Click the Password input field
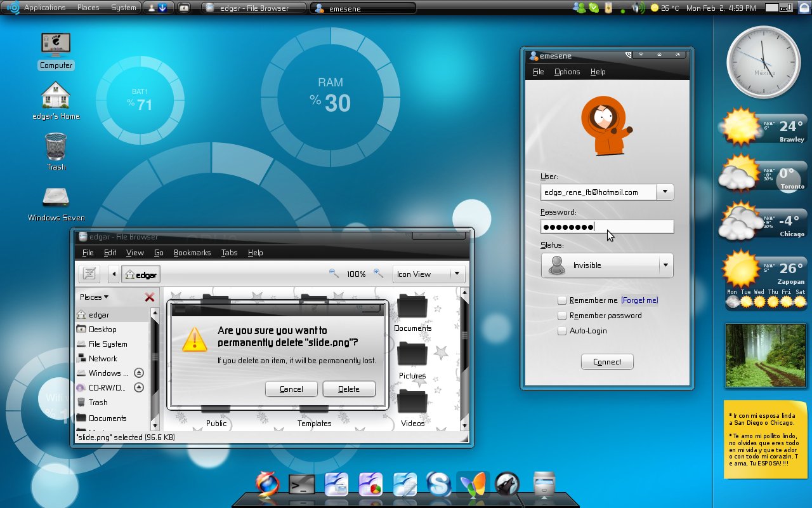 [607, 227]
